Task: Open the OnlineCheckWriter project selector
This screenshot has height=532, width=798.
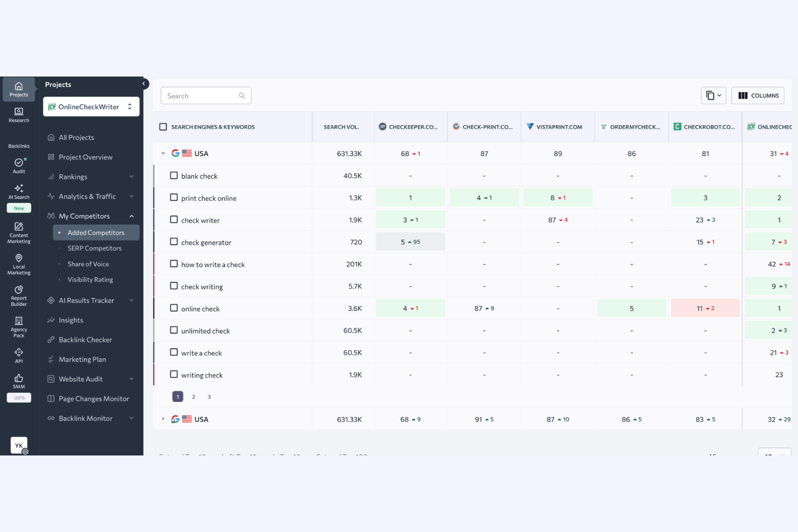Action: [x=91, y=107]
